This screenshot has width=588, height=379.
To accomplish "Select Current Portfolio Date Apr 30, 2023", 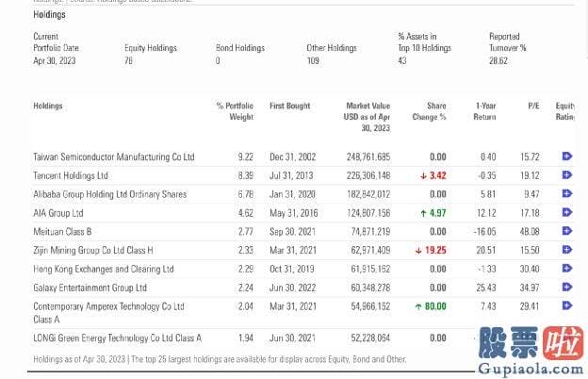I will coord(55,60).
